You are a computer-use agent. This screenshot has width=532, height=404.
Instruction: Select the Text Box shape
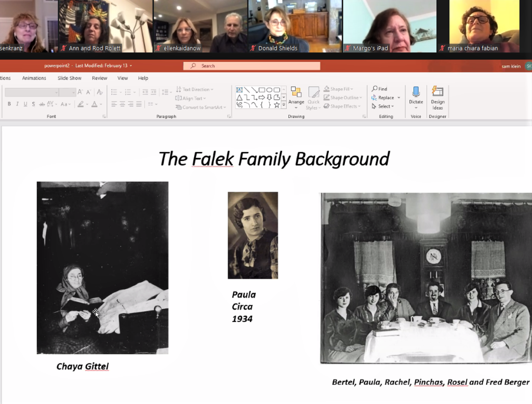tap(239, 90)
